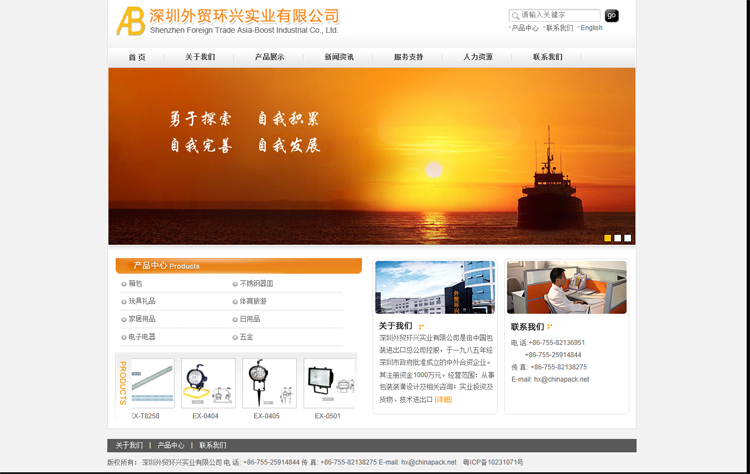This screenshot has height=474, width=750.
Task: Click orange dots icon beside 关于我们 heading
Action: [421, 327]
